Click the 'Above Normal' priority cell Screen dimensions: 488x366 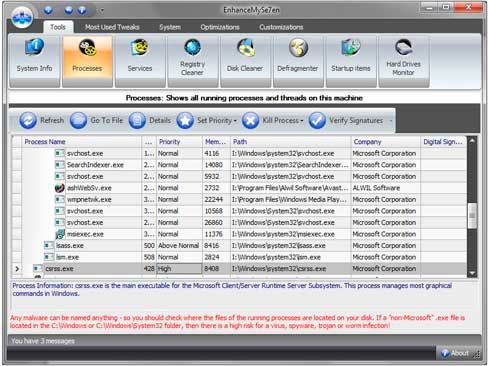pos(179,246)
